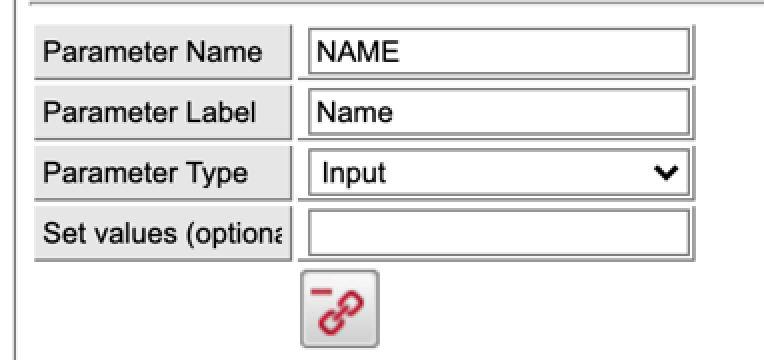Click the Parameter Type label cell
764x360 pixels.
click(x=163, y=173)
